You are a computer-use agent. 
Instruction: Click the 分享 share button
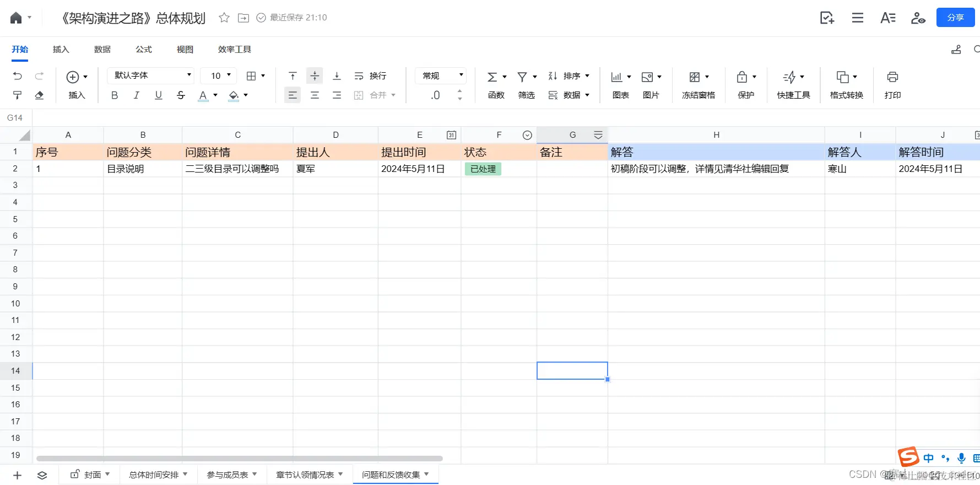[955, 18]
